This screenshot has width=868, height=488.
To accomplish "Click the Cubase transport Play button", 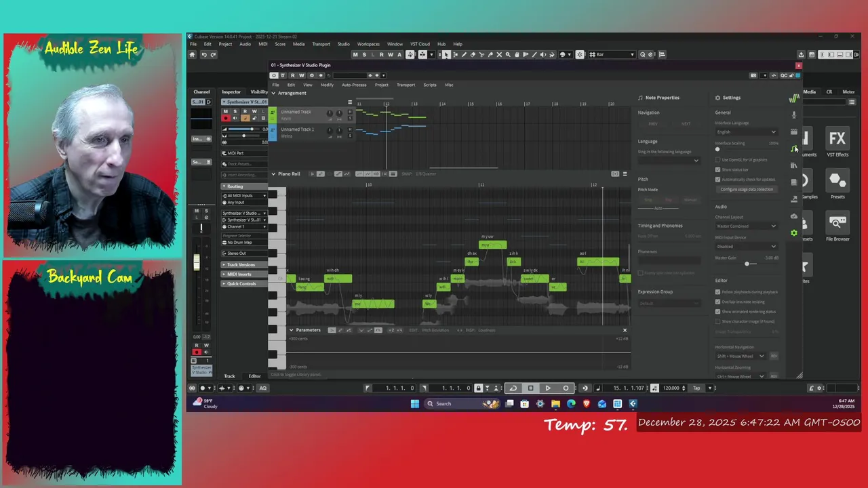I will (x=548, y=388).
